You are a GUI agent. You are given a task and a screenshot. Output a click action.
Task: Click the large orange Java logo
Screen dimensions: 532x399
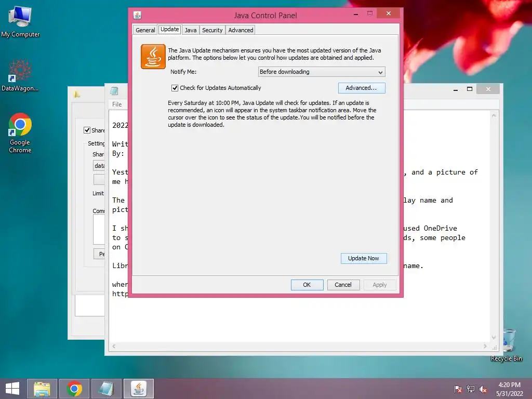[153, 57]
